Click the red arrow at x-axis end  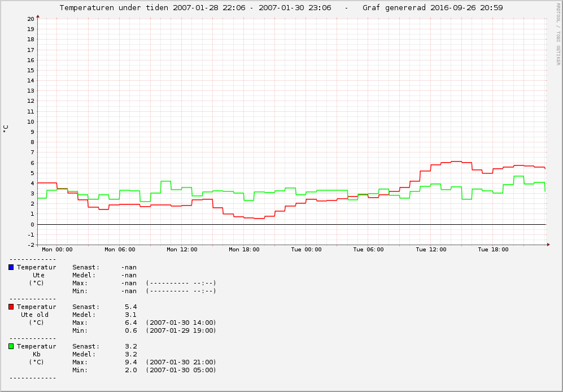(x=548, y=245)
